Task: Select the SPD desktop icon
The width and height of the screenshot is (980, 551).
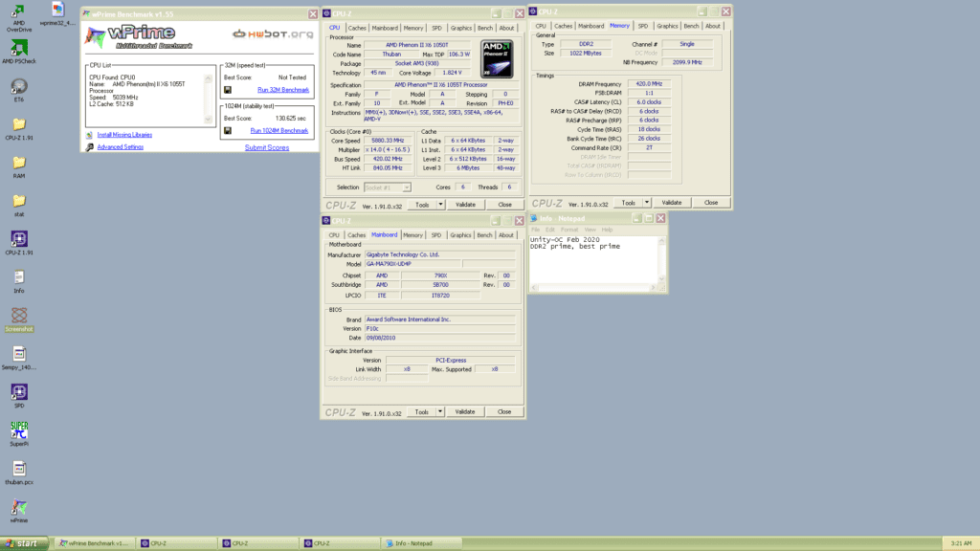Action: (x=19, y=396)
